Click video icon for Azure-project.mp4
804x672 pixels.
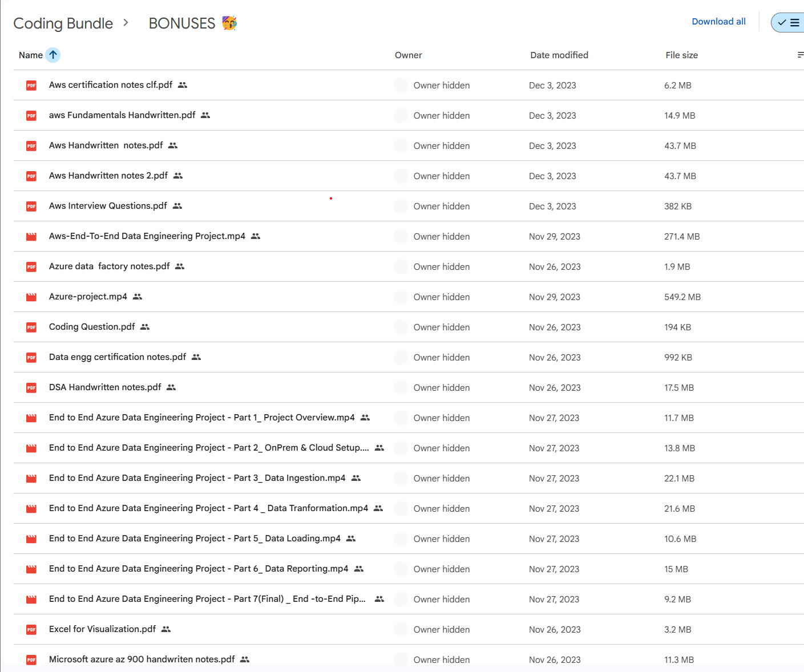pos(31,297)
